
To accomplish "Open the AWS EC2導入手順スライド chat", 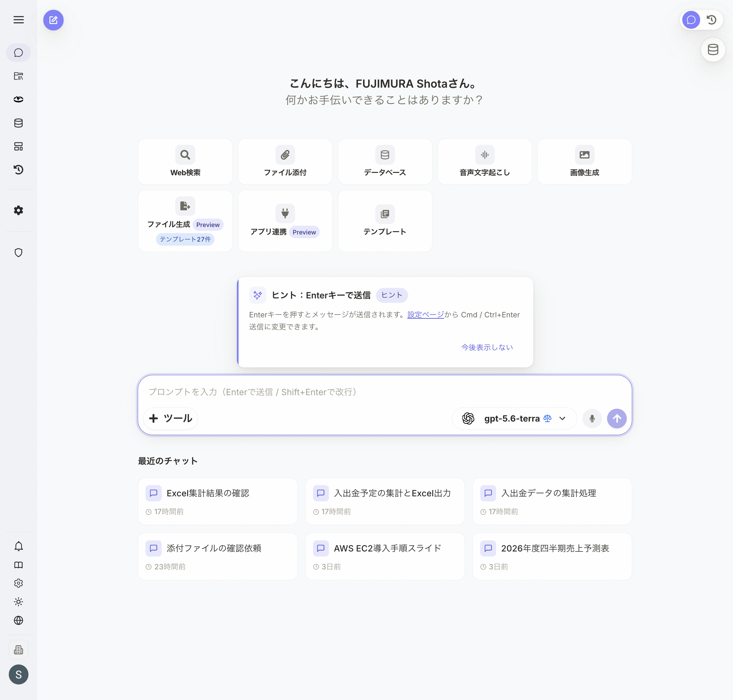I will click(x=385, y=556).
